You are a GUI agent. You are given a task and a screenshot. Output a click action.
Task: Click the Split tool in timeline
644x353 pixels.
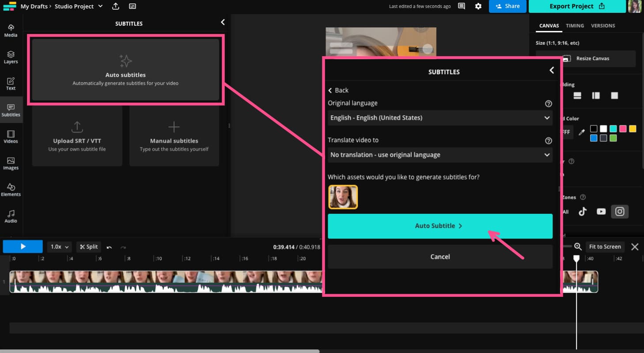click(x=89, y=247)
